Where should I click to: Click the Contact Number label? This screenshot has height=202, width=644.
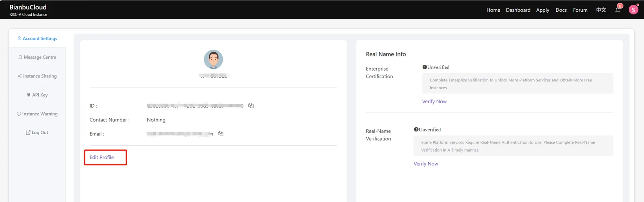coord(109,120)
